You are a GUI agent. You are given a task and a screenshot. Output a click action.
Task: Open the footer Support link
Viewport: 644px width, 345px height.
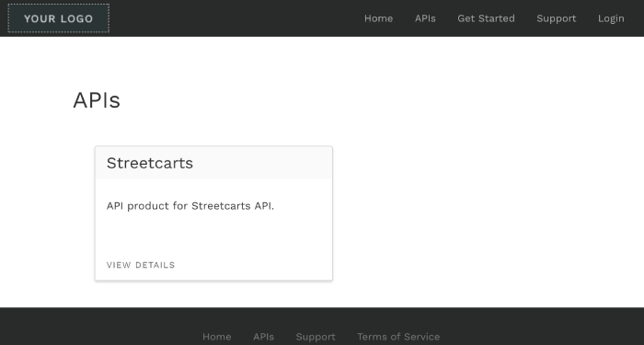(x=316, y=337)
